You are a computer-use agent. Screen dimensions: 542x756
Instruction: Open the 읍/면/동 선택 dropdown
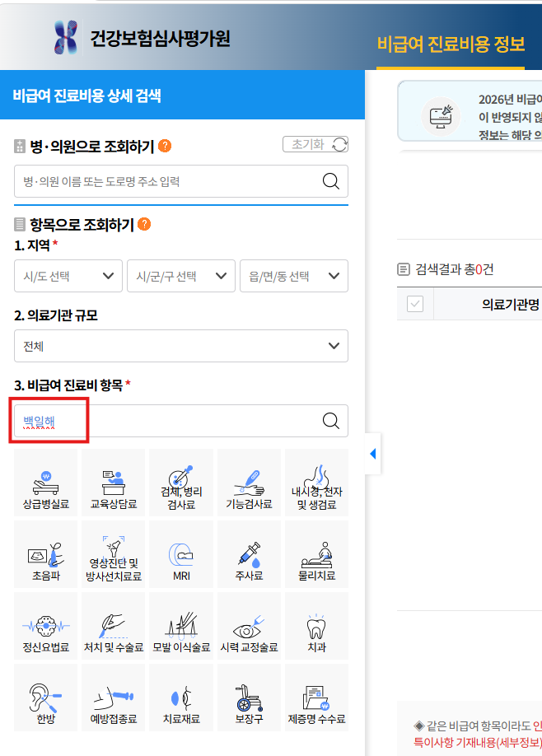tap(294, 276)
